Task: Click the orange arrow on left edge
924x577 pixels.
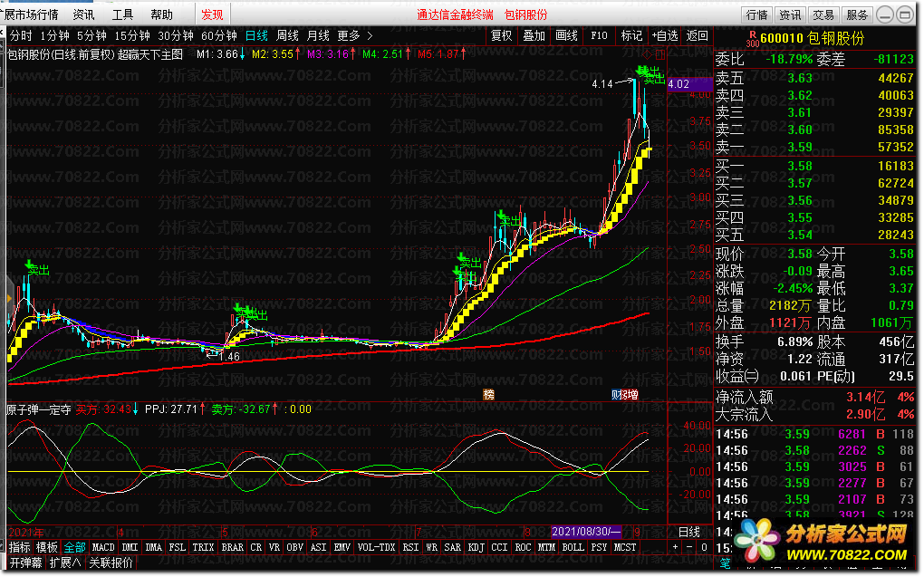Action: 9,299
